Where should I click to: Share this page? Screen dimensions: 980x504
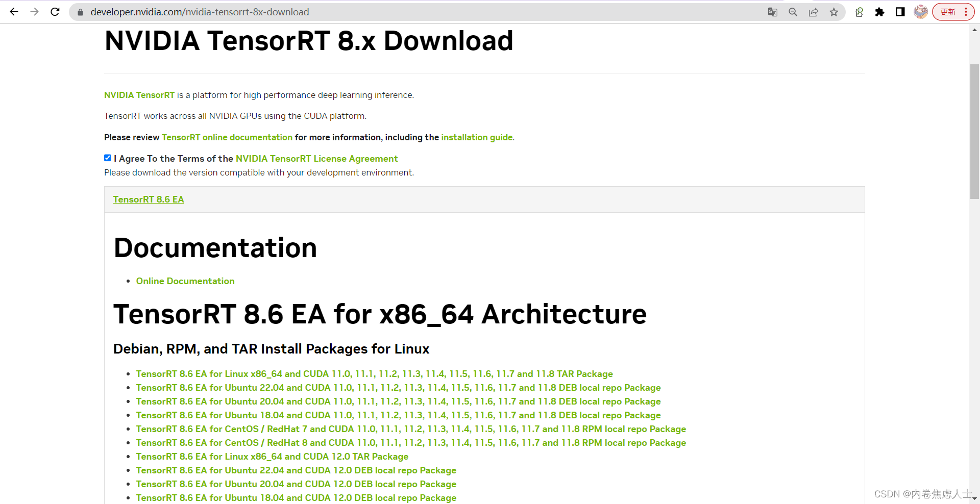pos(813,12)
